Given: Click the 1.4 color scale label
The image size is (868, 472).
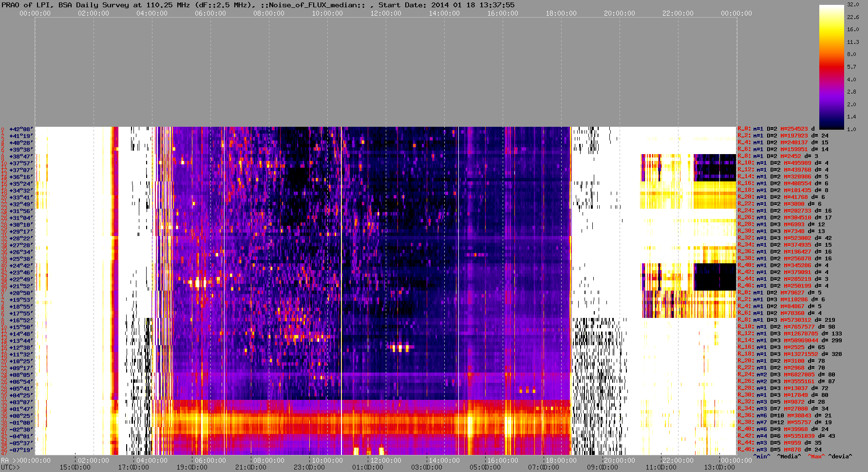Looking at the screenshot, I should [851, 117].
